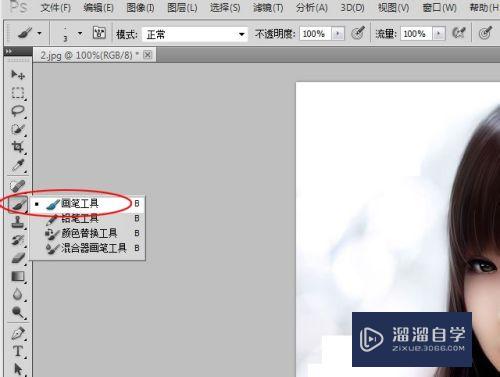Open the 模式 blend mode dropdown
Viewport: 500px width, 377px height.
point(195,34)
